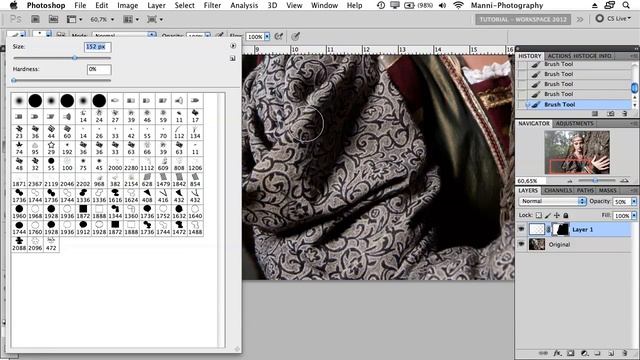Add a layer style via fx icon

pyautogui.click(x=557, y=353)
